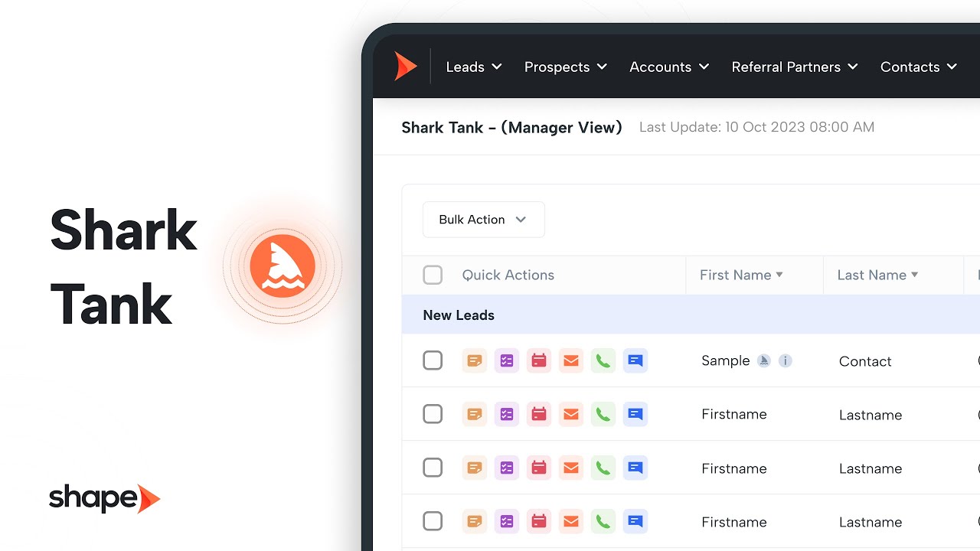Open the Leads menu
The width and height of the screenshot is (980, 551).
click(x=474, y=67)
